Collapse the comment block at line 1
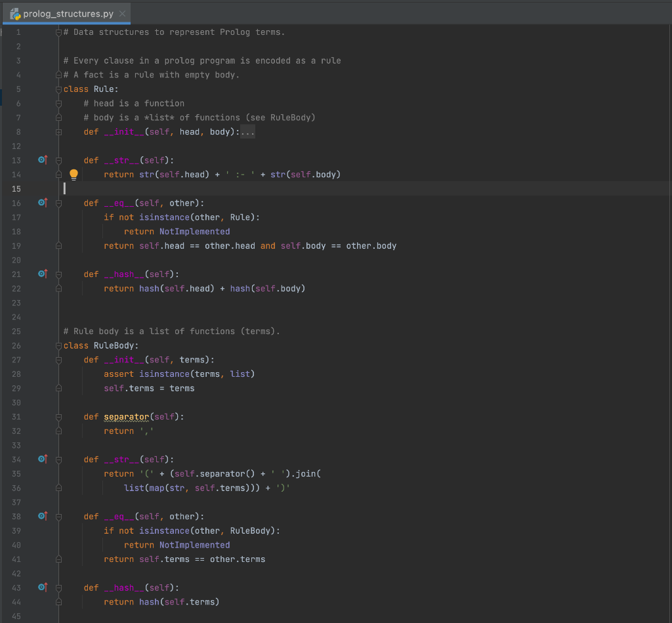This screenshot has width=672, height=623. coord(58,33)
